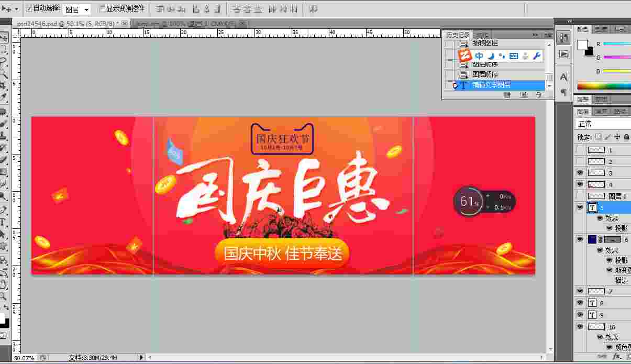Click the Auto-Align Layers icon in options bar
Image resolution: width=631 pixels, height=364 pixels.
313,9
